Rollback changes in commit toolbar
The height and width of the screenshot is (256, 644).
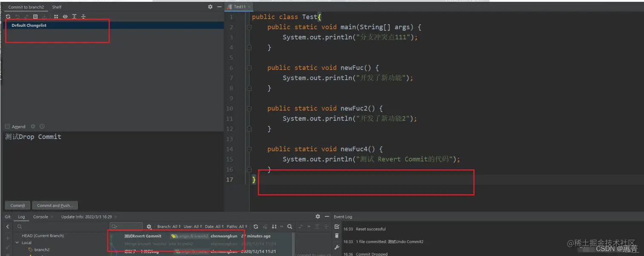17,17
